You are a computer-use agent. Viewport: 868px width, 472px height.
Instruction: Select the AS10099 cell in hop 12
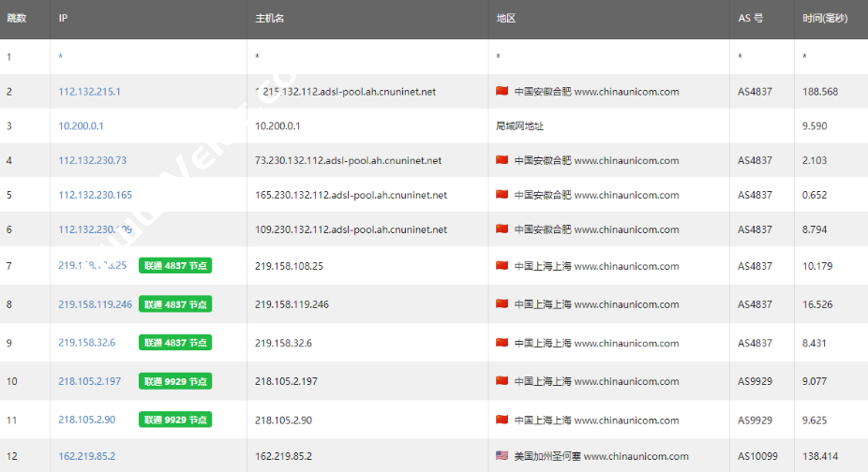pyautogui.click(x=756, y=456)
